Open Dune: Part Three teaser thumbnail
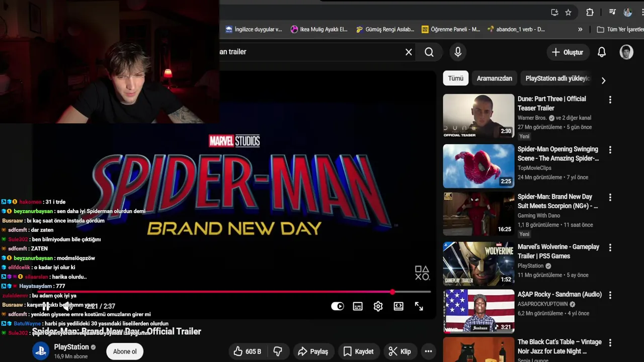This screenshot has width=644, height=362. (478, 116)
